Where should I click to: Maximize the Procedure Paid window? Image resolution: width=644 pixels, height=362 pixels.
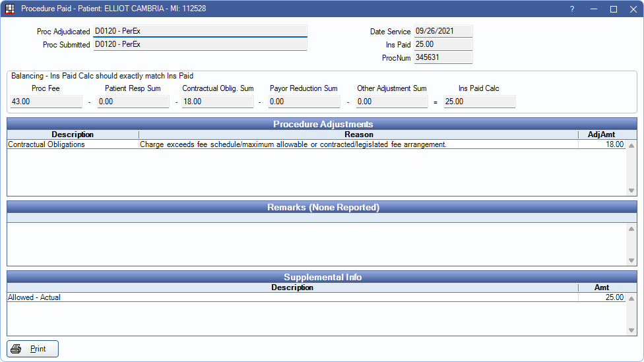pos(613,9)
